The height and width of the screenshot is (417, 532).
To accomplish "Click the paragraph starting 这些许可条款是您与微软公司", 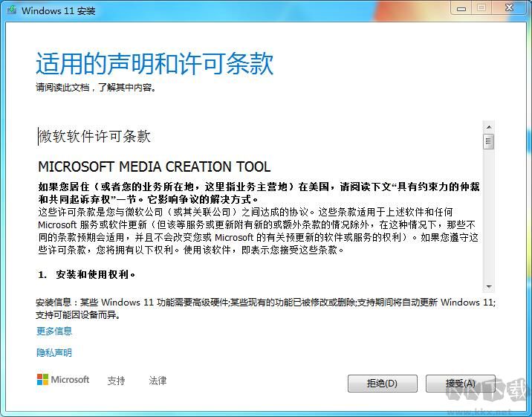I will (x=259, y=231).
